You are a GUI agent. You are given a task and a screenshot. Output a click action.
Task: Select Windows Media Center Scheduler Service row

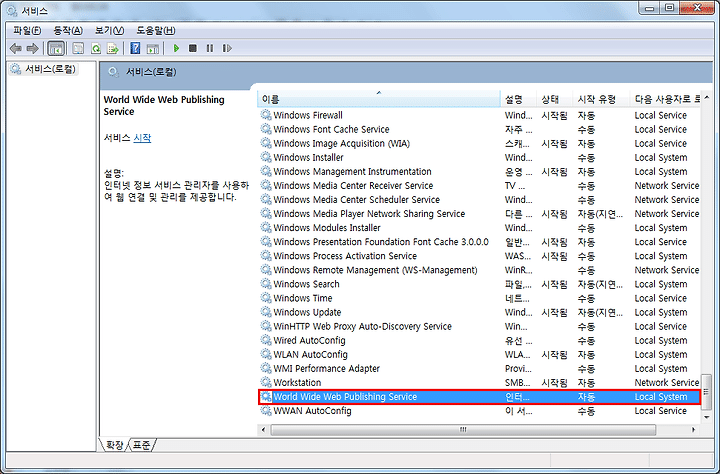pos(479,200)
